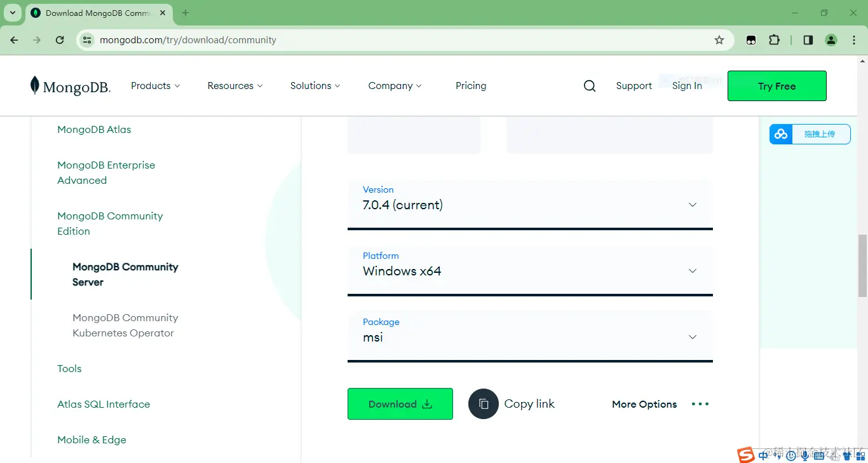Click the Try Free button
868x463 pixels.
pyautogui.click(x=776, y=86)
